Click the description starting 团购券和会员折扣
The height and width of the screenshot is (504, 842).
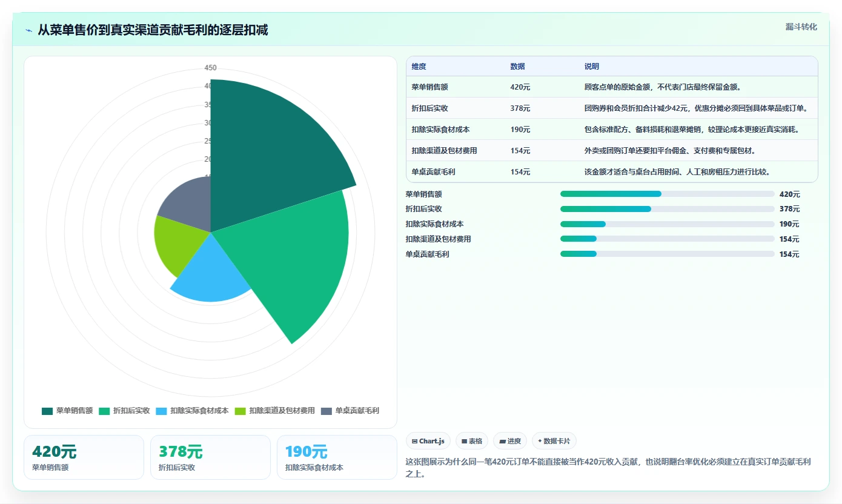696,108
